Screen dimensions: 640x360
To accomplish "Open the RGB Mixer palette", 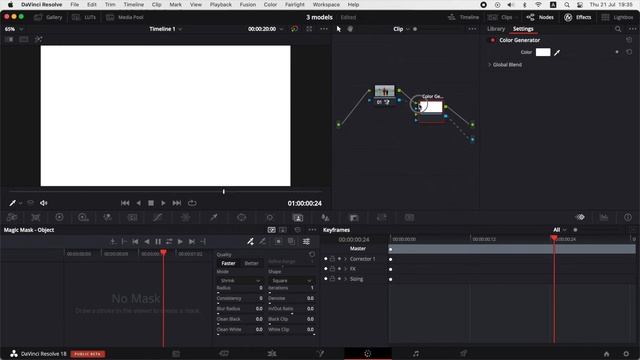I will tap(107, 218).
